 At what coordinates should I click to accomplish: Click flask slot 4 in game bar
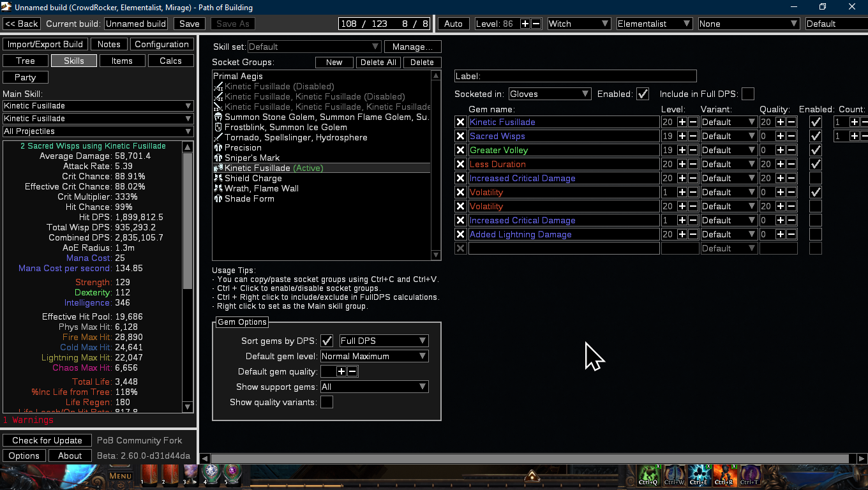211,475
